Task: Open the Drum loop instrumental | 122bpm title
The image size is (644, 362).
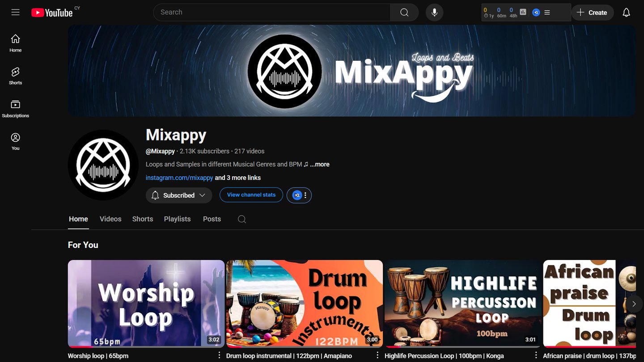Action: (x=289, y=356)
